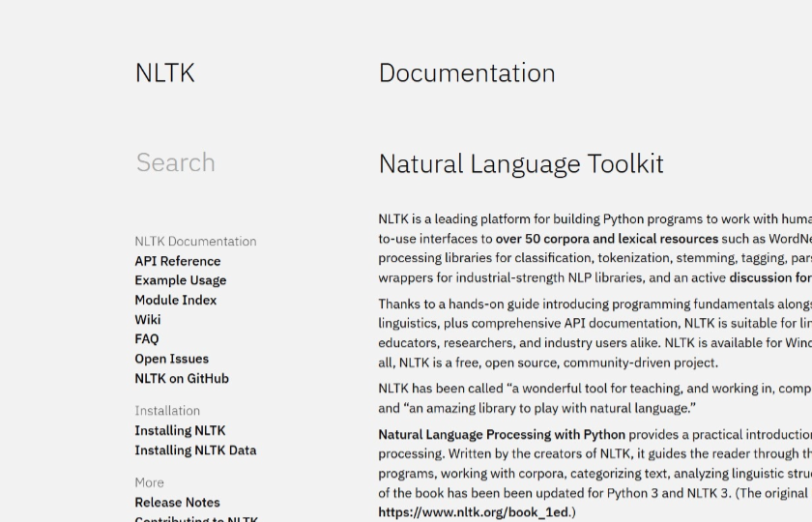View Open Issues from the sidebar
The height and width of the screenshot is (522, 812).
pyautogui.click(x=171, y=359)
